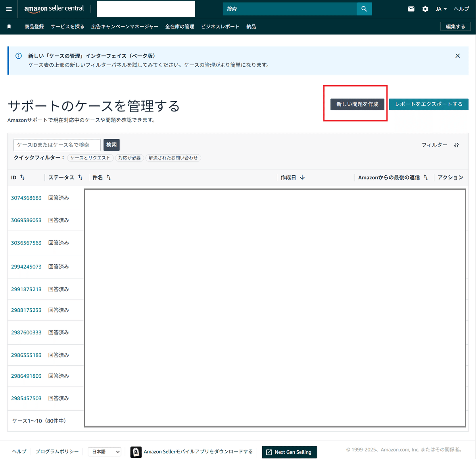Open the hamburger navigation menu

tap(9, 9)
